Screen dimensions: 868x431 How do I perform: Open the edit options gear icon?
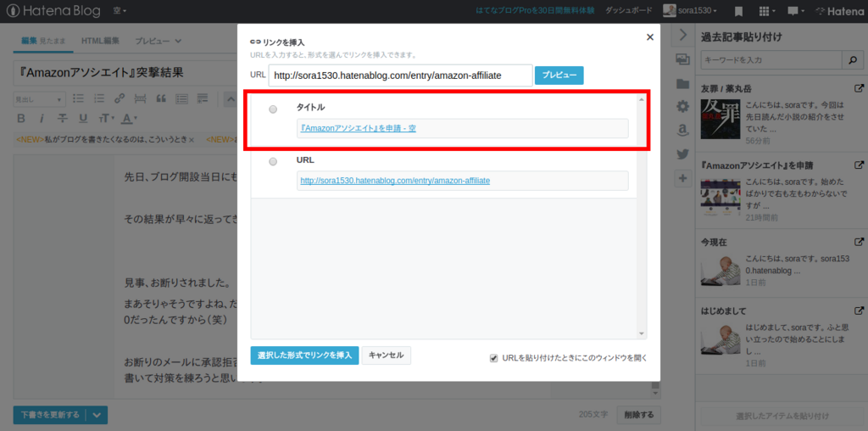pyautogui.click(x=682, y=107)
